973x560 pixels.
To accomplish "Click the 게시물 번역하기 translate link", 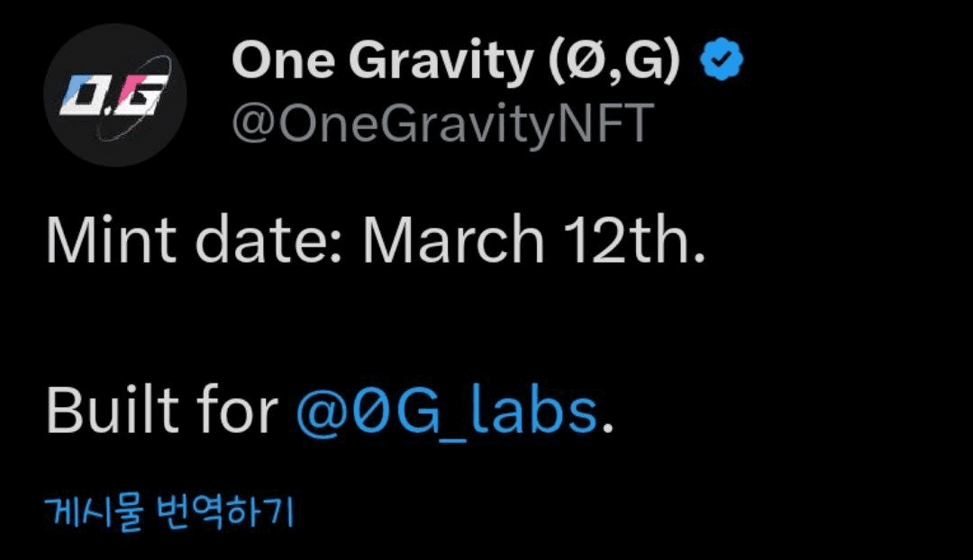I will [169, 512].
